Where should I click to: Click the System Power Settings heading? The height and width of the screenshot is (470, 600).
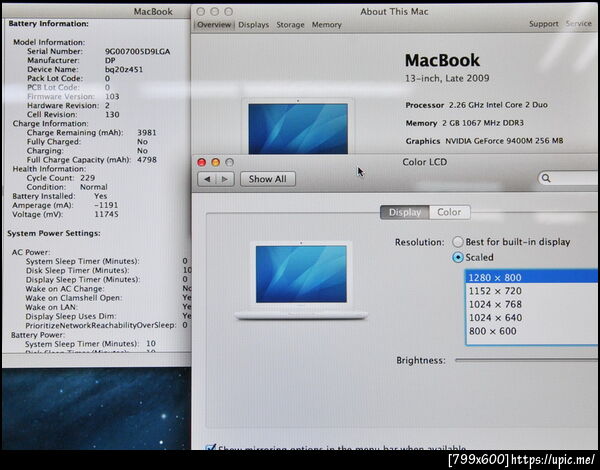click(x=54, y=233)
